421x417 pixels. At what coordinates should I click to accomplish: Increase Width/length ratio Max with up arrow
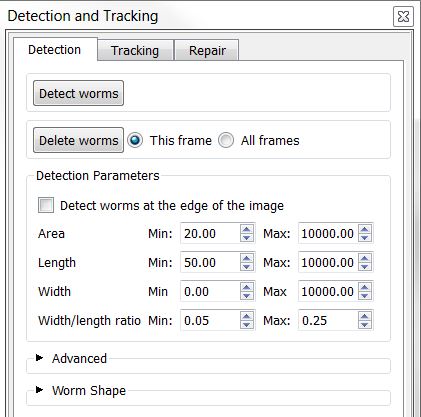click(365, 316)
